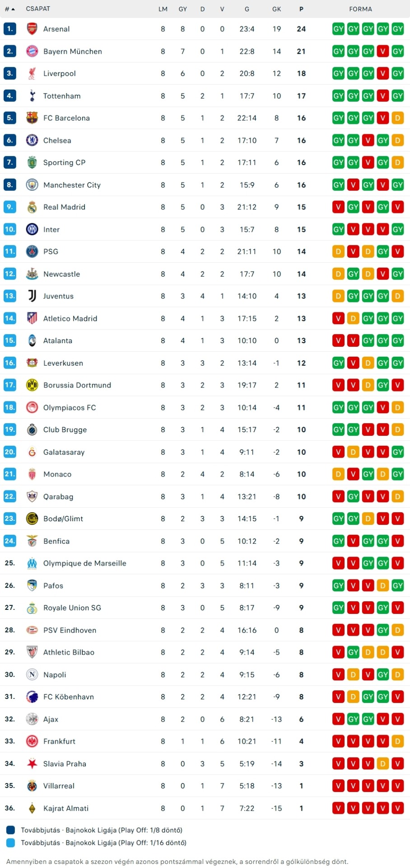Click the Bayern München club logo
Viewport: 410px width, 868px height.
pyautogui.click(x=32, y=51)
